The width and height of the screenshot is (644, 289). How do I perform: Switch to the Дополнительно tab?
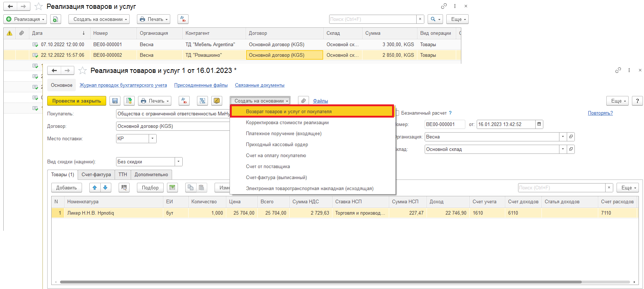(151, 174)
